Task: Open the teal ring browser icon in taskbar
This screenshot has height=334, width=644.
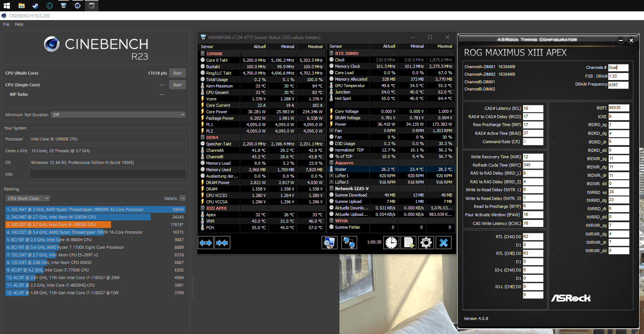Action: click(50, 6)
